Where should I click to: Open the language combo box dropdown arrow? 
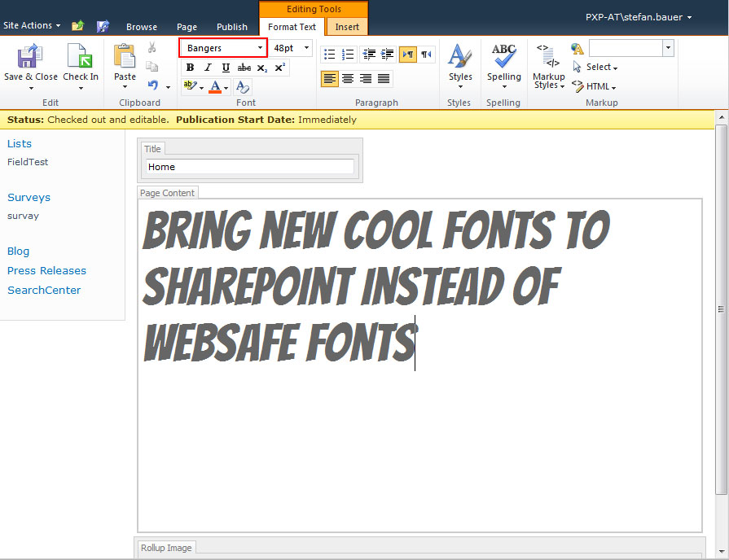pyautogui.click(x=668, y=48)
